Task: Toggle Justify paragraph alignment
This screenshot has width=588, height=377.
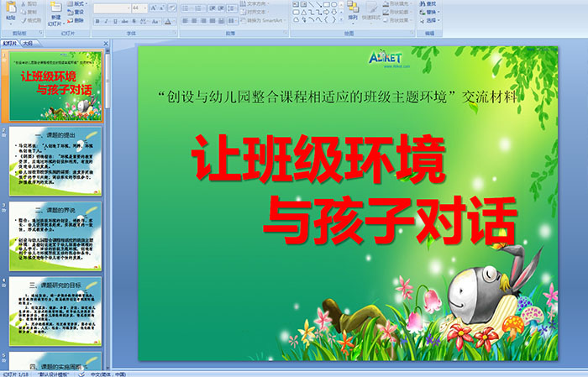Action: pos(212,21)
